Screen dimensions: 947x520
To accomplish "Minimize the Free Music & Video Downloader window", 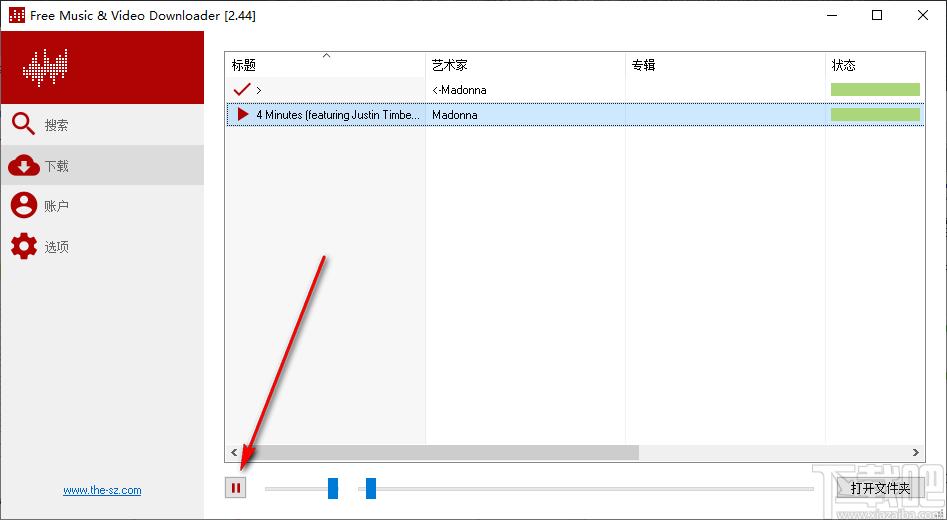I will [x=832, y=16].
